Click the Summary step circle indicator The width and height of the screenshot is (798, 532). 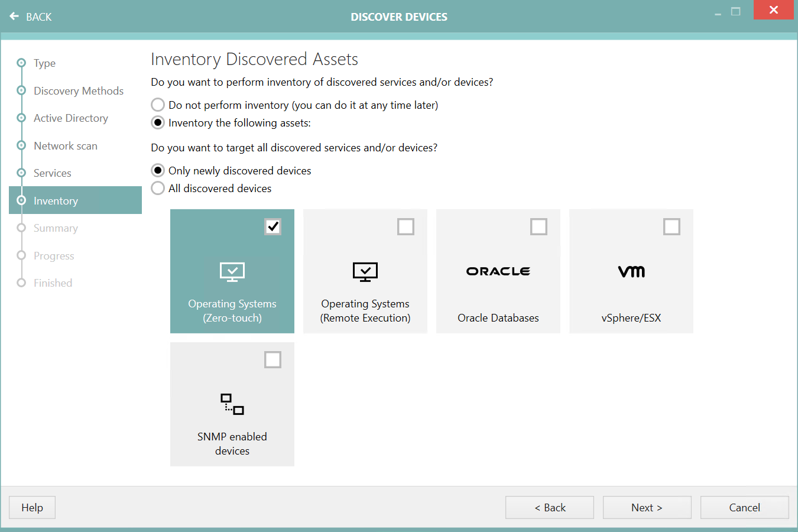[21, 228]
